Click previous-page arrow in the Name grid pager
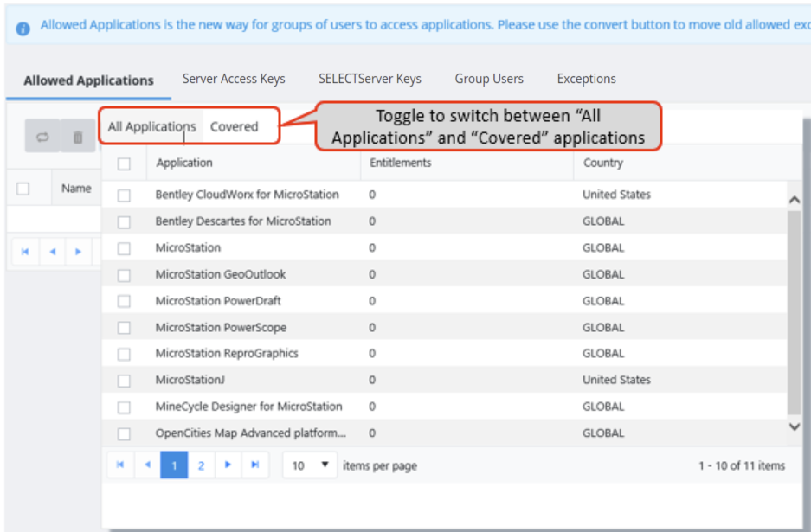 pos(52,252)
